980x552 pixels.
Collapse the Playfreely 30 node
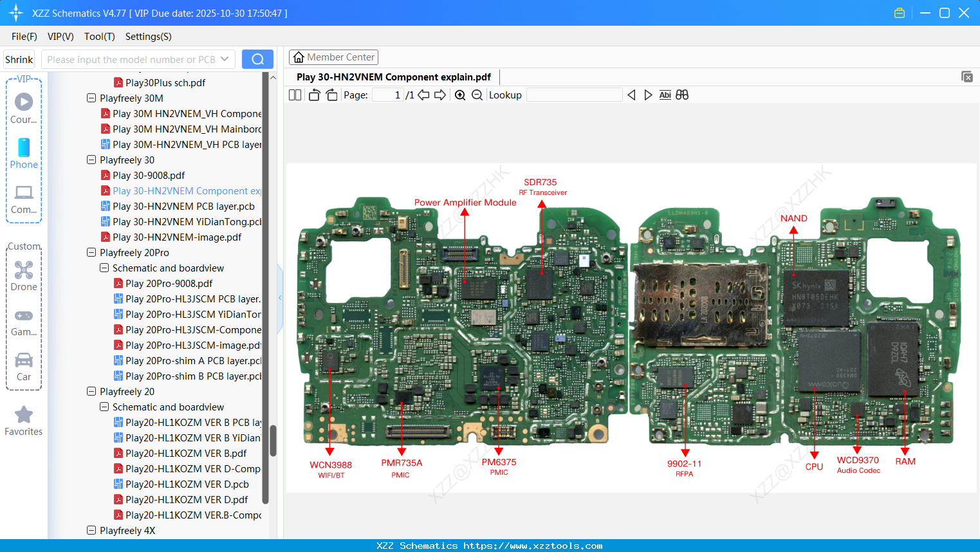coord(91,160)
